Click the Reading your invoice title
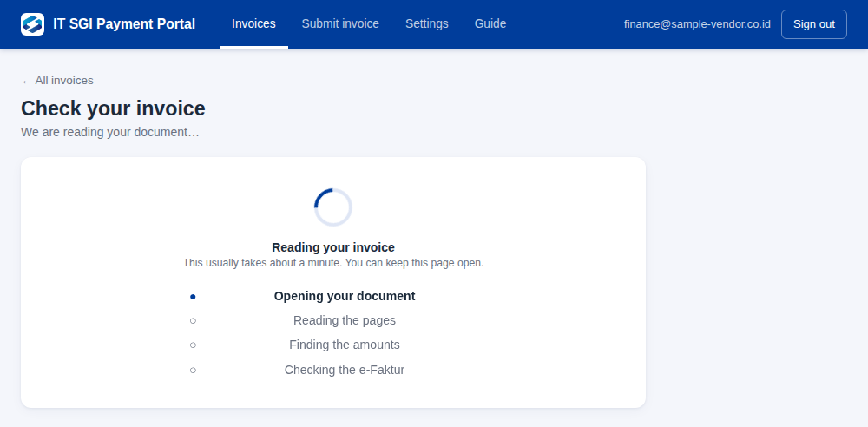The width and height of the screenshot is (868, 427). (333, 247)
